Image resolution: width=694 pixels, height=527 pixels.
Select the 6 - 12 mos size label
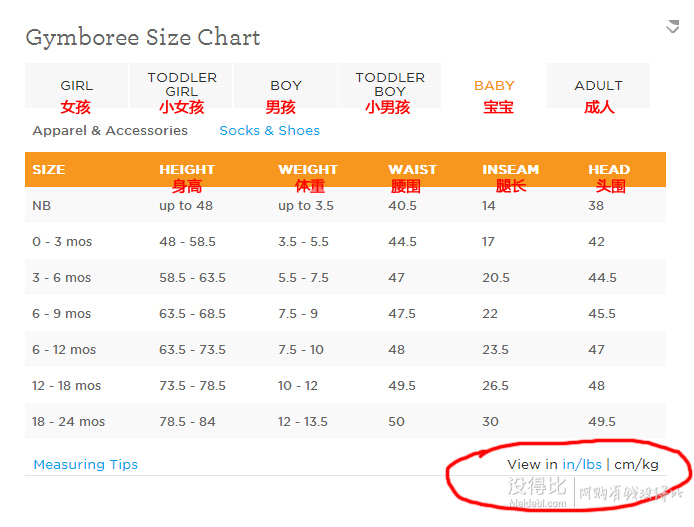64,350
